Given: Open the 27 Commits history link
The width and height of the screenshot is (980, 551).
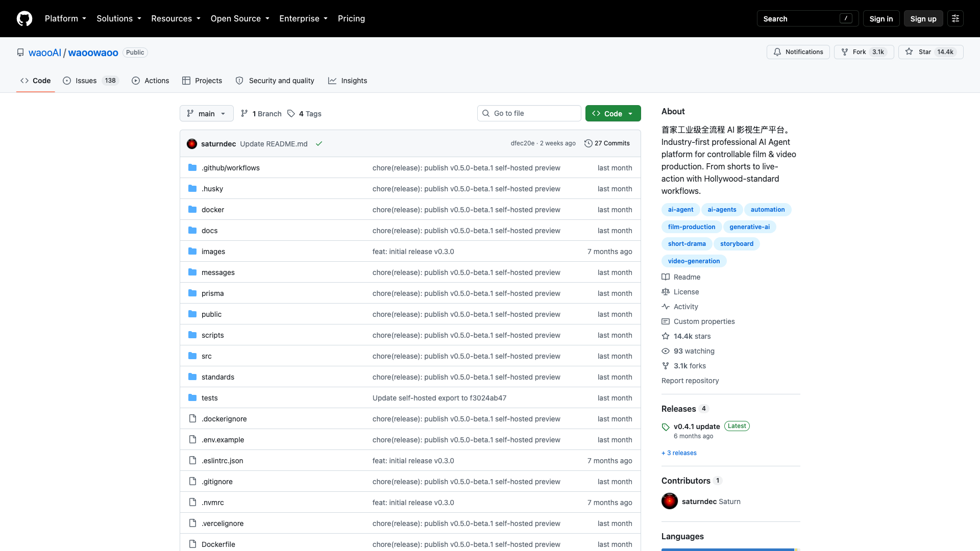Looking at the screenshot, I should point(607,144).
